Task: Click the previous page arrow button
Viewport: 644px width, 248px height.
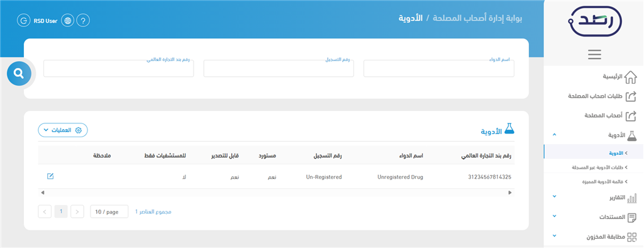Action: [x=45, y=212]
